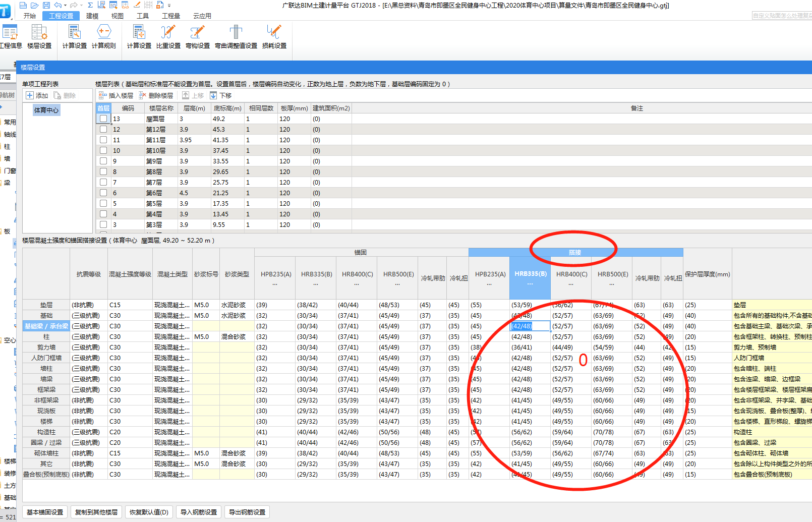Screen dimensions: 812x522
Task: Click the 构造柱 row label
Action: pos(46,432)
